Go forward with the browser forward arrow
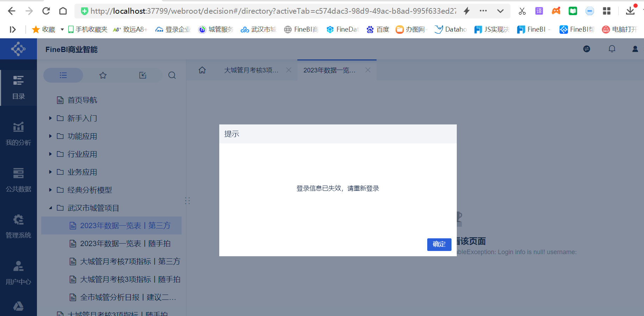Image resolution: width=644 pixels, height=316 pixels. (x=29, y=11)
